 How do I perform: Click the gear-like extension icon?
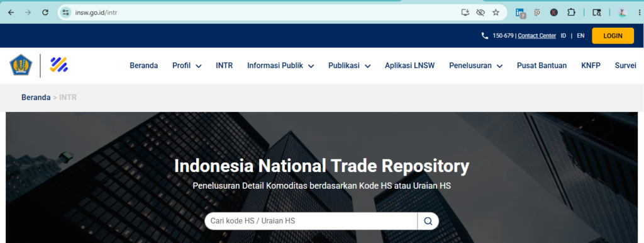[x=537, y=13]
